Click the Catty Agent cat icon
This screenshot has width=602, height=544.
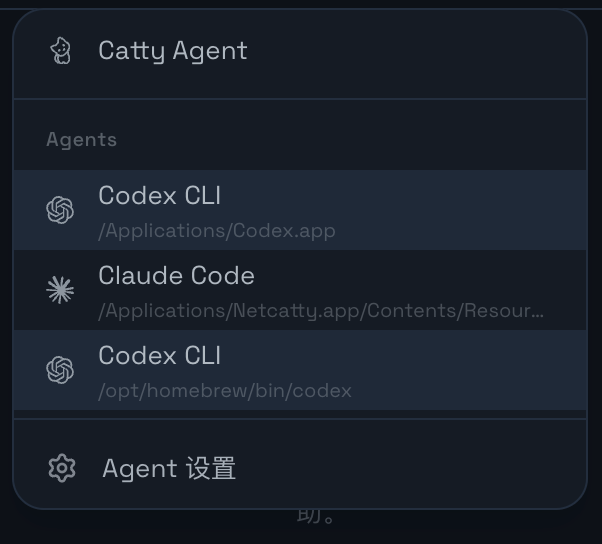61,51
